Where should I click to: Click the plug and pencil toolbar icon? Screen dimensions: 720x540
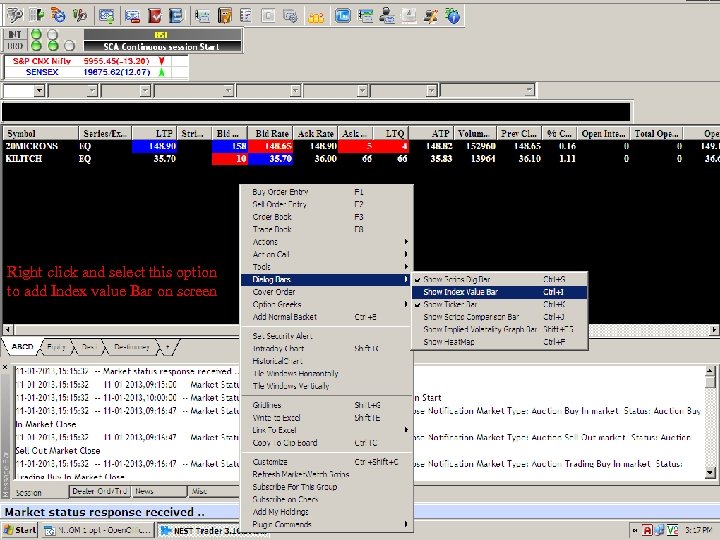pyautogui.click(x=431, y=16)
